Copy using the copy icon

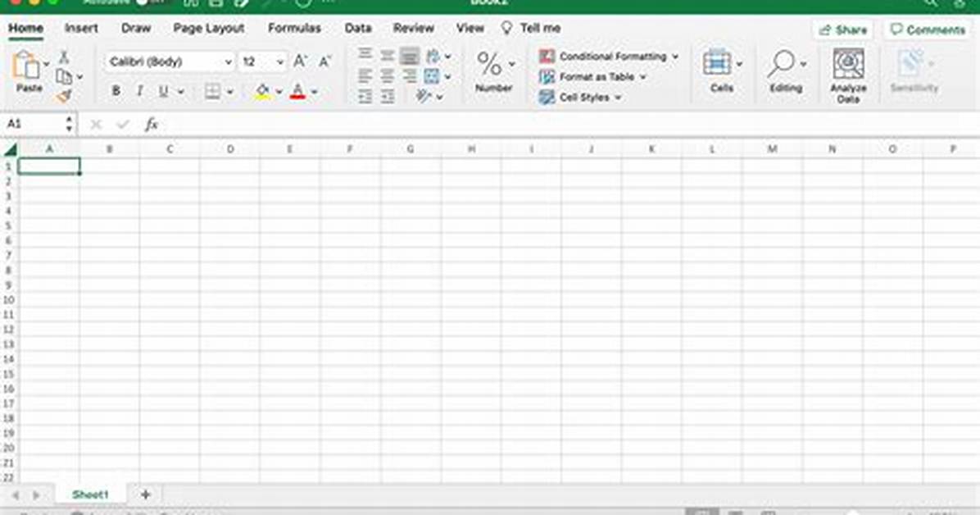pos(63,76)
